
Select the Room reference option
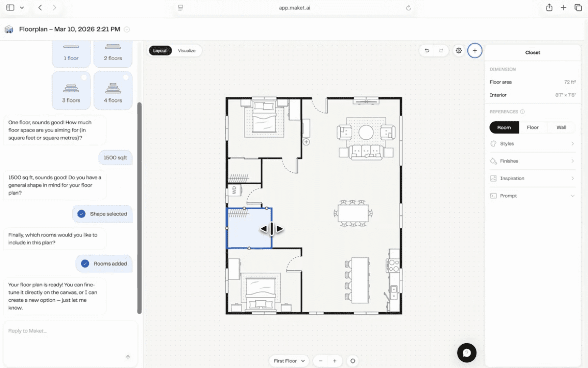tap(504, 128)
